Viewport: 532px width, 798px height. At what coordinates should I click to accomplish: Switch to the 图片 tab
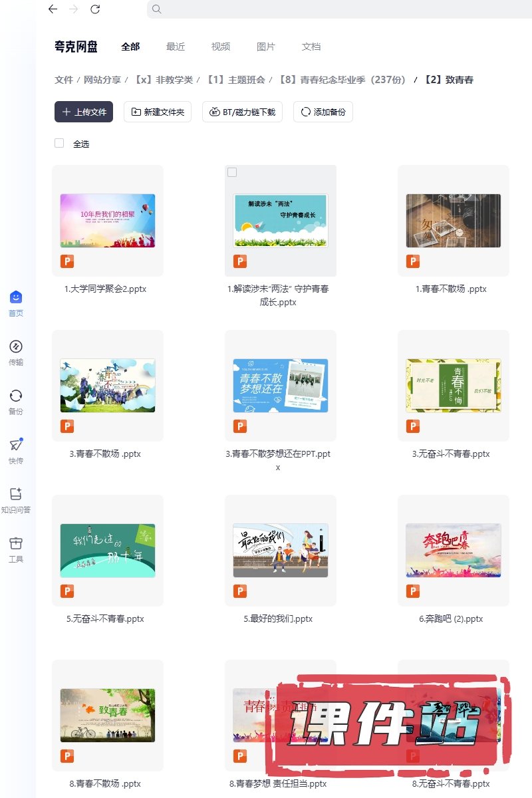point(266,47)
